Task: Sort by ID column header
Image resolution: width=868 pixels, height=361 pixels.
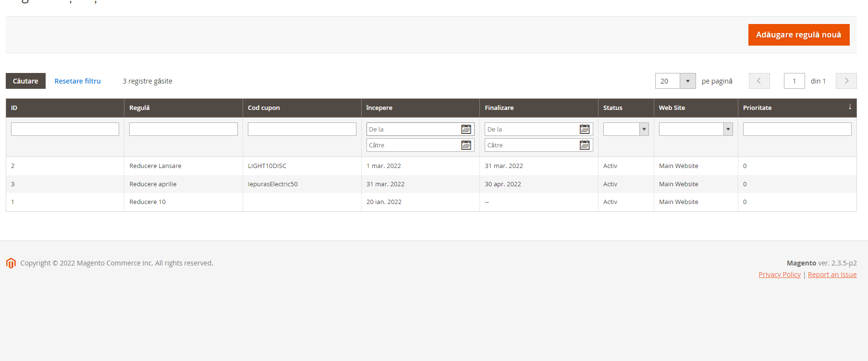Action: 65,108
